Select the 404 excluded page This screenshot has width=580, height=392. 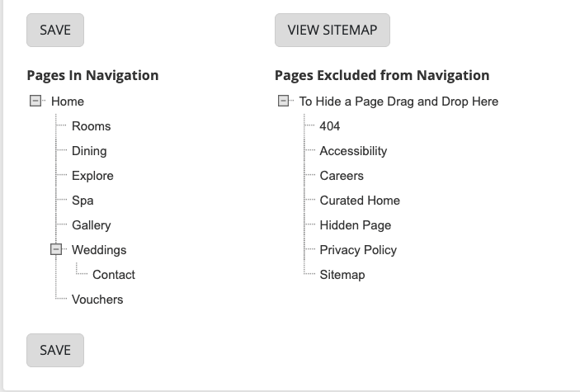tap(330, 126)
